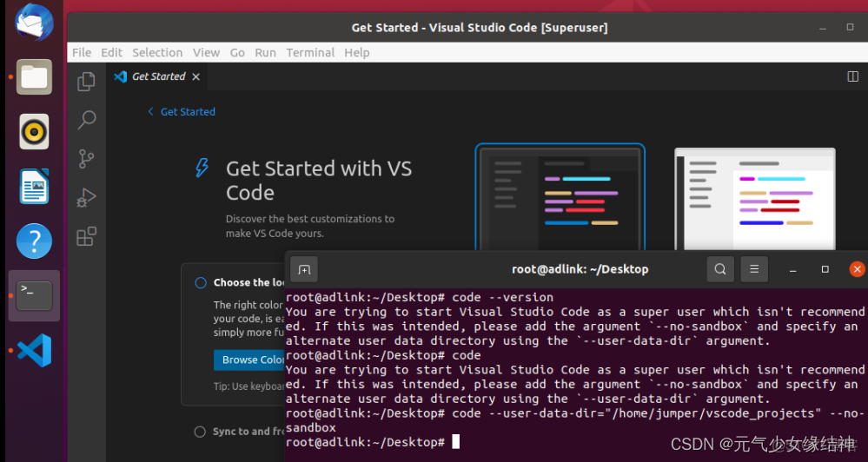Screen dimensions: 868x462
Task: Open the Extensions view
Action: coord(86,236)
